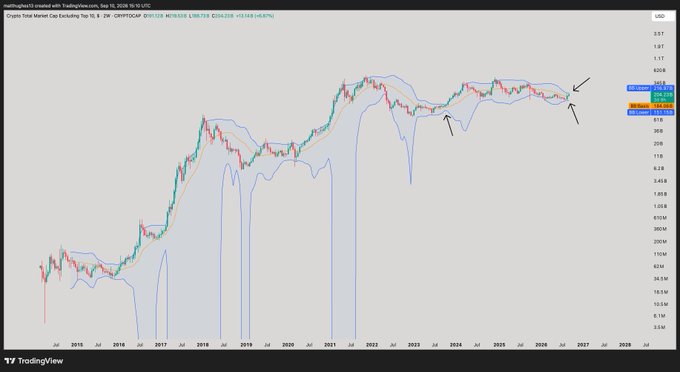Click the 2028 label on time axis

click(625, 345)
